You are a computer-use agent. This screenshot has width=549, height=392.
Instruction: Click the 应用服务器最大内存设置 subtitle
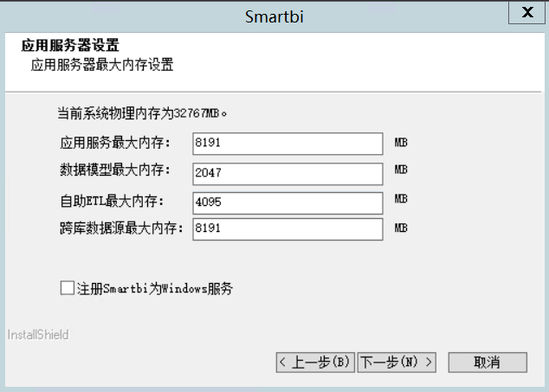(x=102, y=65)
